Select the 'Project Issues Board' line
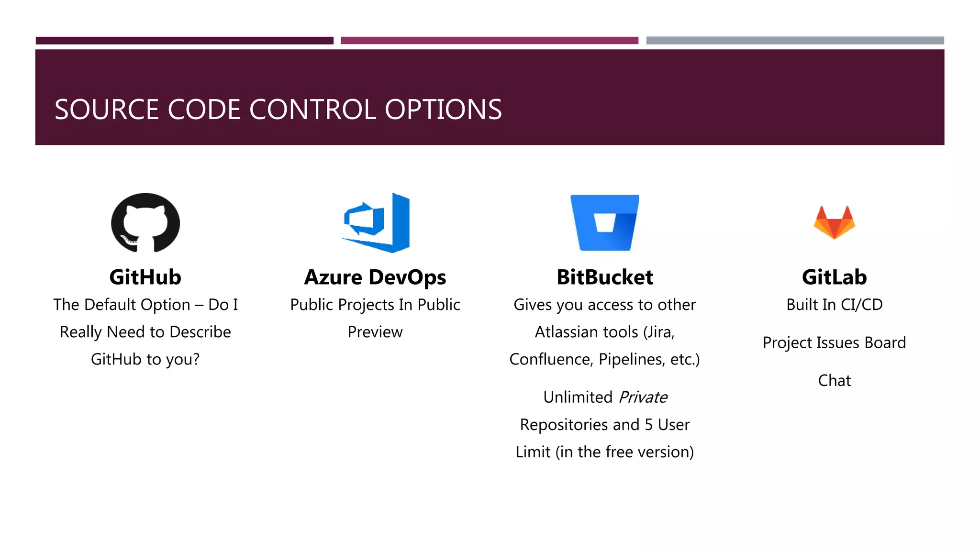Screen dimensions: 980x551 point(835,343)
